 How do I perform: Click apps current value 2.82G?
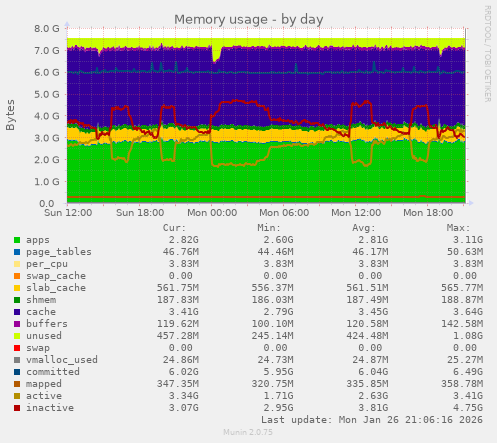[183, 240]
